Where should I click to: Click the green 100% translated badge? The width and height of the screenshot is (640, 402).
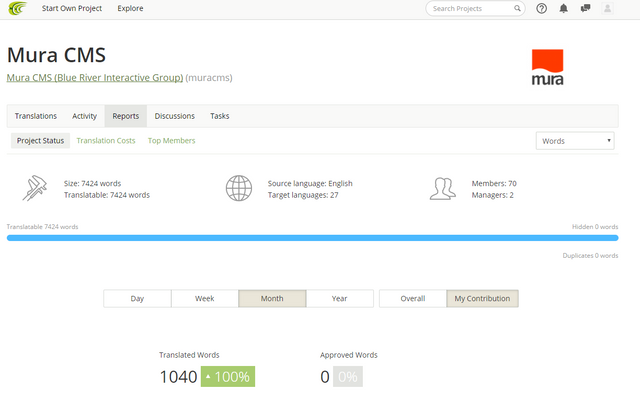[x=228, y=376]
